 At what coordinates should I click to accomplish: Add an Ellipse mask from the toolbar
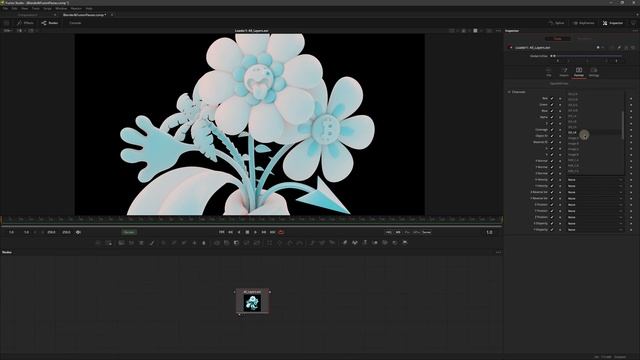click(x=279, y=243)
